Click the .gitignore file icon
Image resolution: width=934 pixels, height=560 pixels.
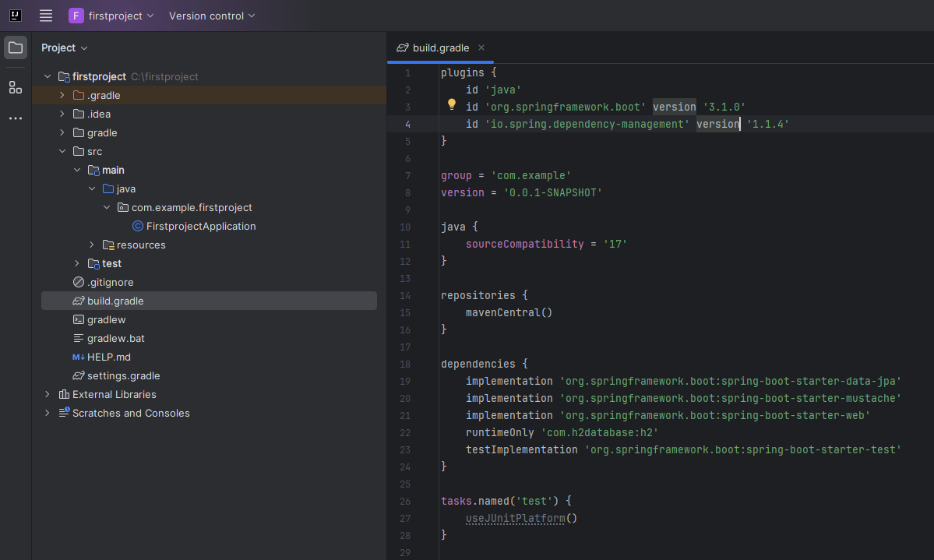click(79, 283)
